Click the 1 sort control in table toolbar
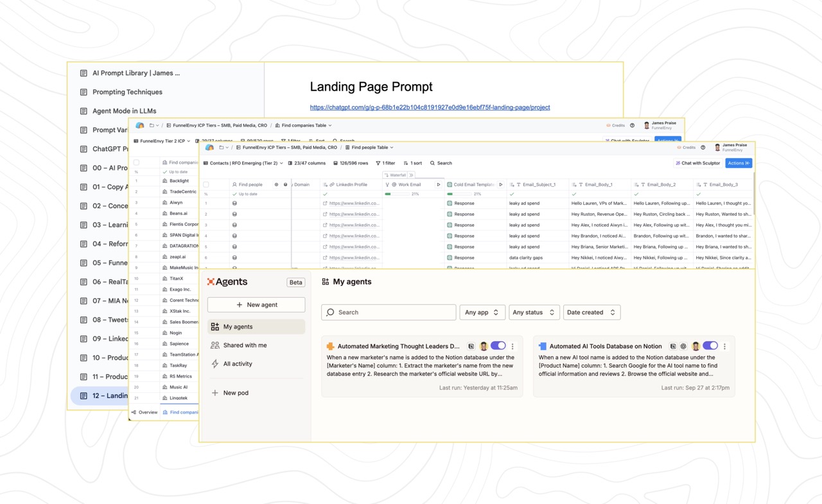This screenshot has width=822, height=504. tap(413, 163)
